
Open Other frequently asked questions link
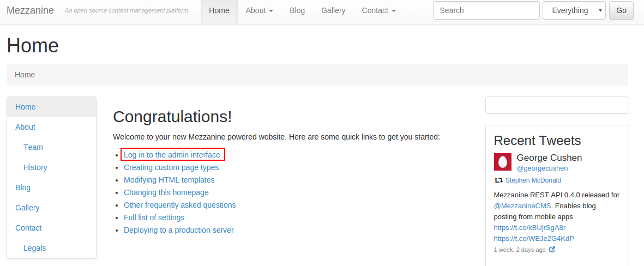[x=180, y=205]
